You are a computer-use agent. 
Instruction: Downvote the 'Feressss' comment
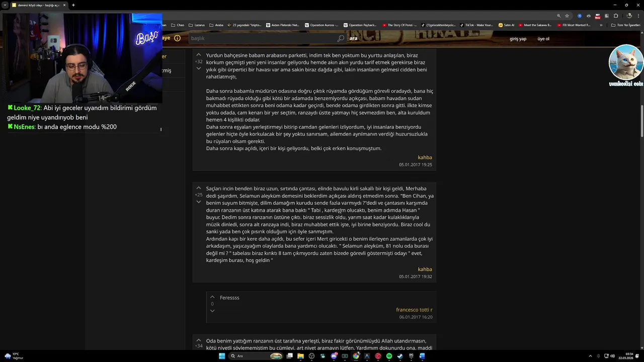pyautogui.click(x=212, y=311)
